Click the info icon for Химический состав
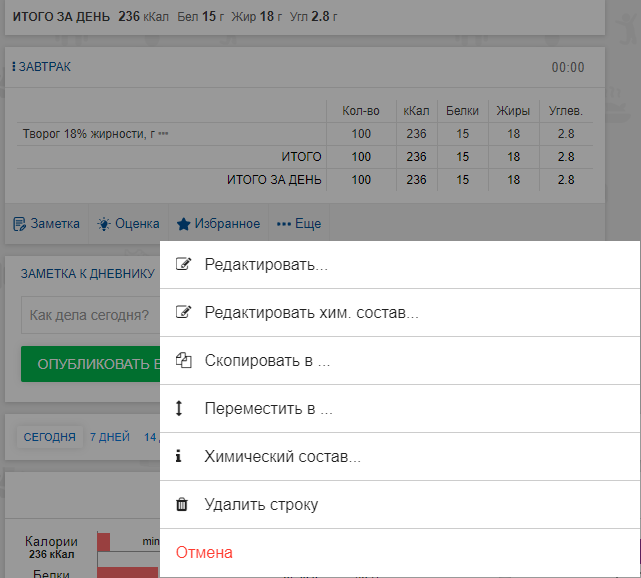Viewport: 641px width, 578px height. pyautogui.click(x=179, y=457)
